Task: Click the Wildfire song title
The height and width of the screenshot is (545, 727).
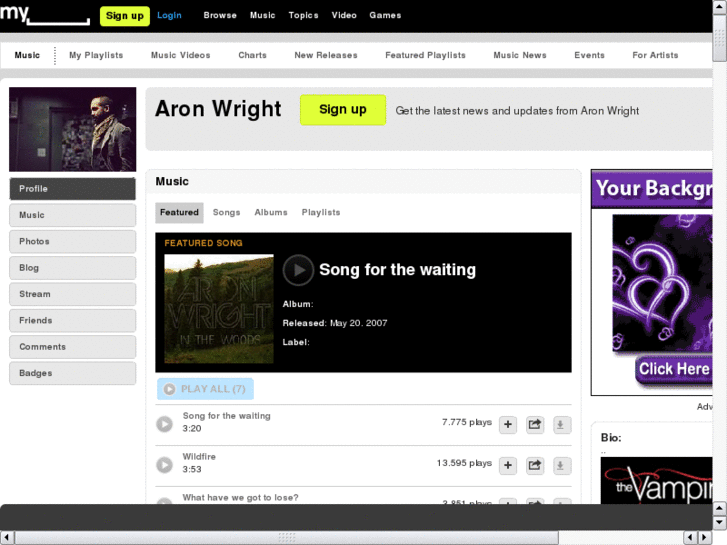Action: click(x=199, y=456)
